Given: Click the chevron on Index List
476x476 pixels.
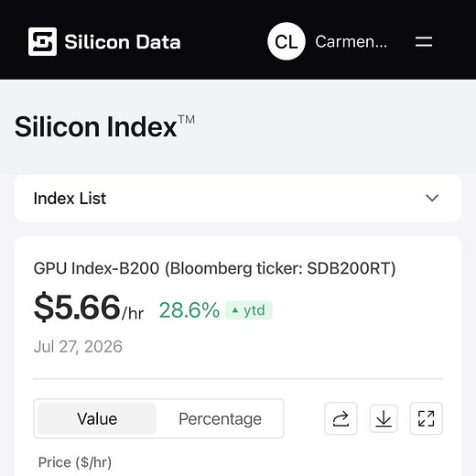Looking at the screenshot, I should [x=432, y=198].
